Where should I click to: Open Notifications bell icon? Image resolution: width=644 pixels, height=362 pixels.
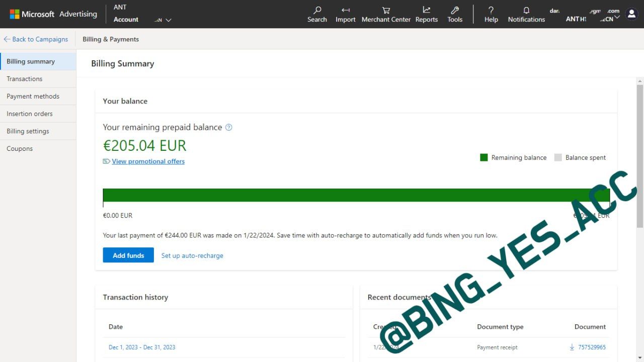tap(526, 10)
